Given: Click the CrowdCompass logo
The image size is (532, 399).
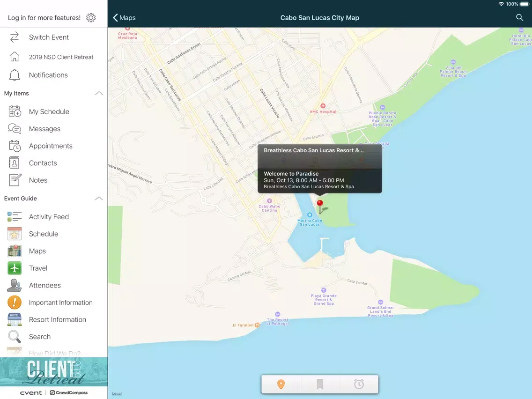Looking at the screenshot, I should point(69,392).
